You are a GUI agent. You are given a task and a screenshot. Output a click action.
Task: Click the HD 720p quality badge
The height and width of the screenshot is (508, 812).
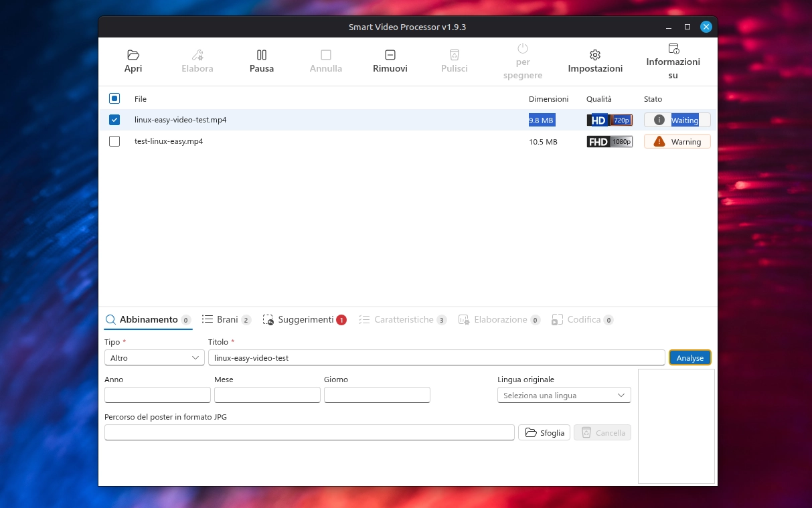(610, 120)
